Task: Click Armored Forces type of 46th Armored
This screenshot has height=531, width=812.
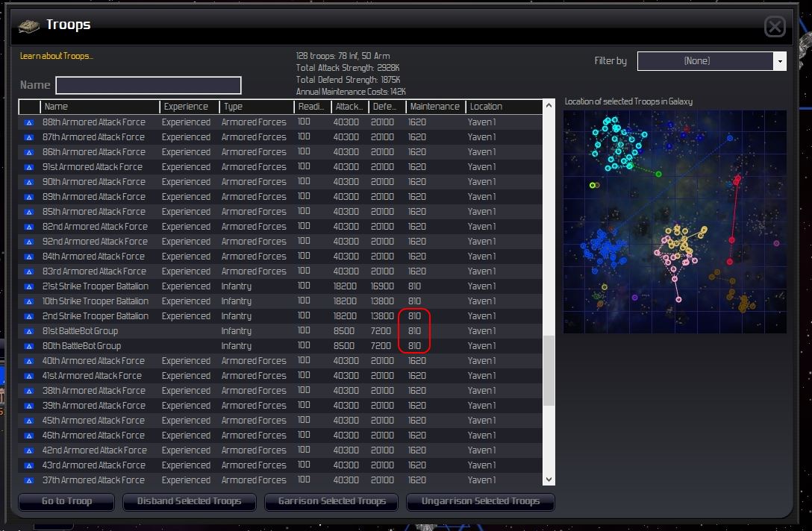Action: coord(254,436)
